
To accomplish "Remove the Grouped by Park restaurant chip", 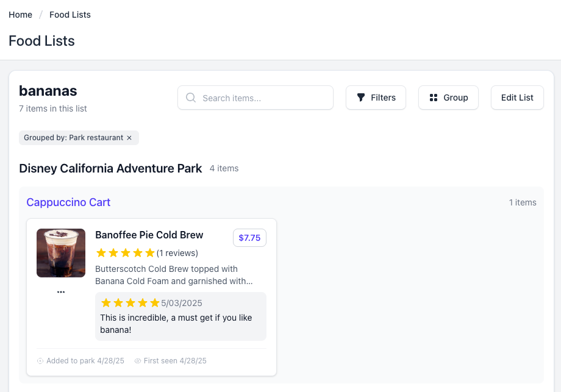I will point(129,138).
